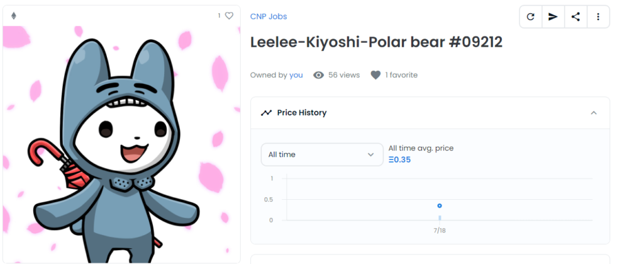
Task: Open the three-dot more options menu
Action: [599, 17]
